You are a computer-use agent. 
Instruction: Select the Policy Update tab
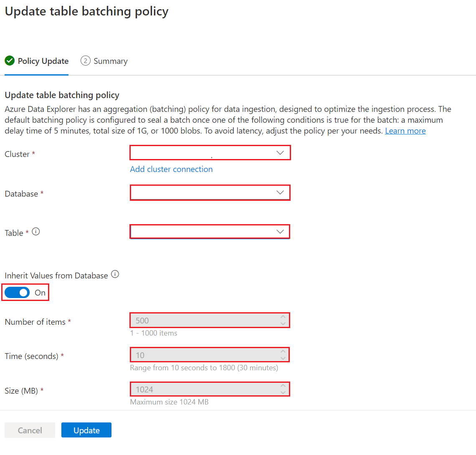pos(43,61)
